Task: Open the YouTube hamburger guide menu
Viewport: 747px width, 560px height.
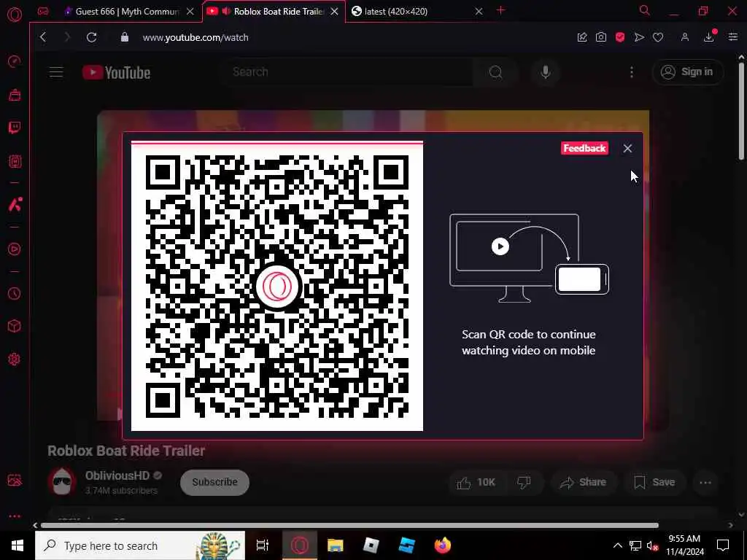Action: [56, 72]
